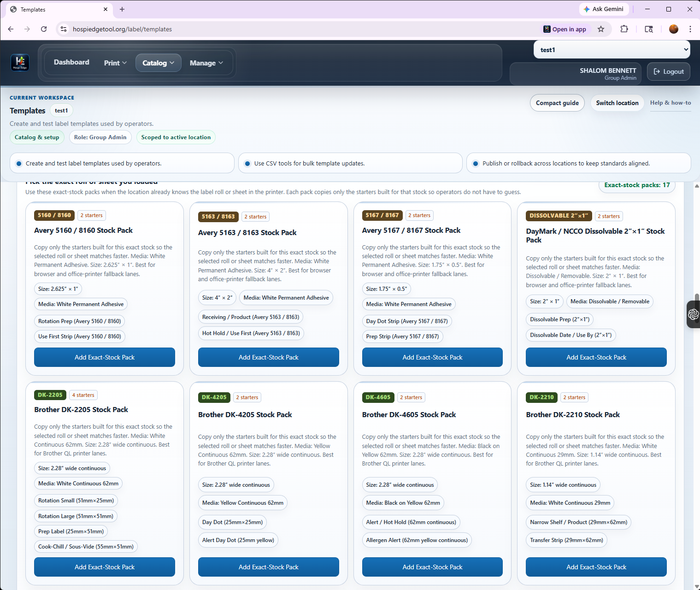Open the tab search icon beside extensions
This screenshot has width=700, height=590.
tap(649, 29)
